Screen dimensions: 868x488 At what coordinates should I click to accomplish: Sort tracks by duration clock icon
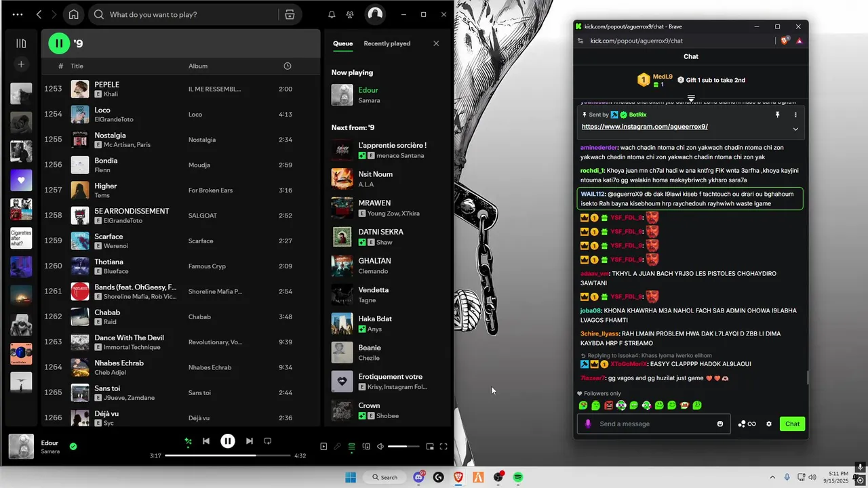coord(288,66)
